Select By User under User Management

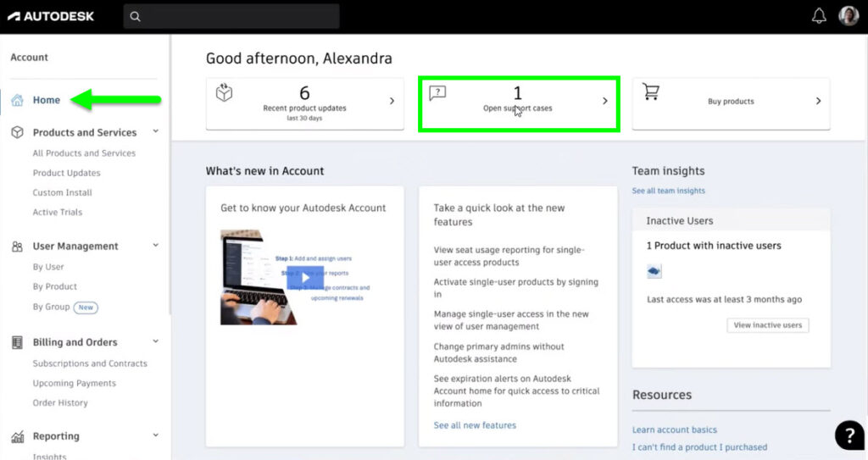(x=48, y=267)
